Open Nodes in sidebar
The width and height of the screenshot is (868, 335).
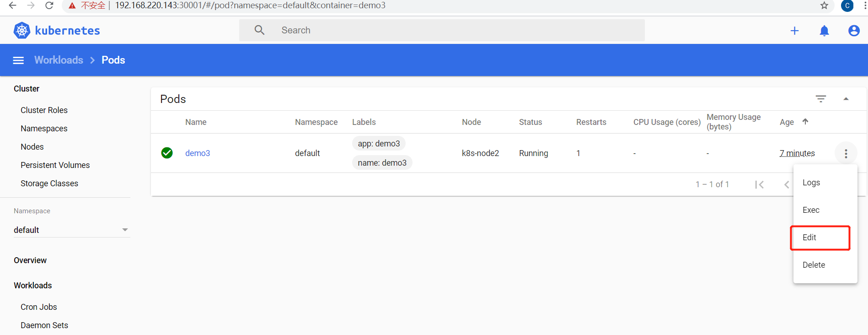click(32, 147)
